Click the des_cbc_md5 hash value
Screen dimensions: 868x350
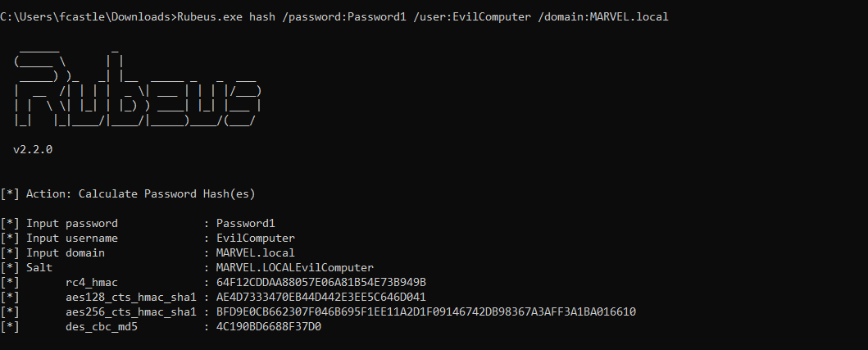(269, 327)
